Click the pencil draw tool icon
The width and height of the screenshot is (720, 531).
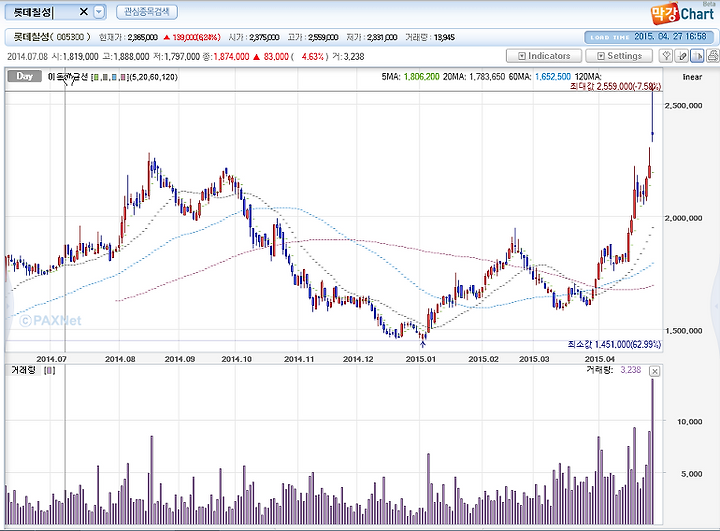pyautogui.click(x=682, y=56)
